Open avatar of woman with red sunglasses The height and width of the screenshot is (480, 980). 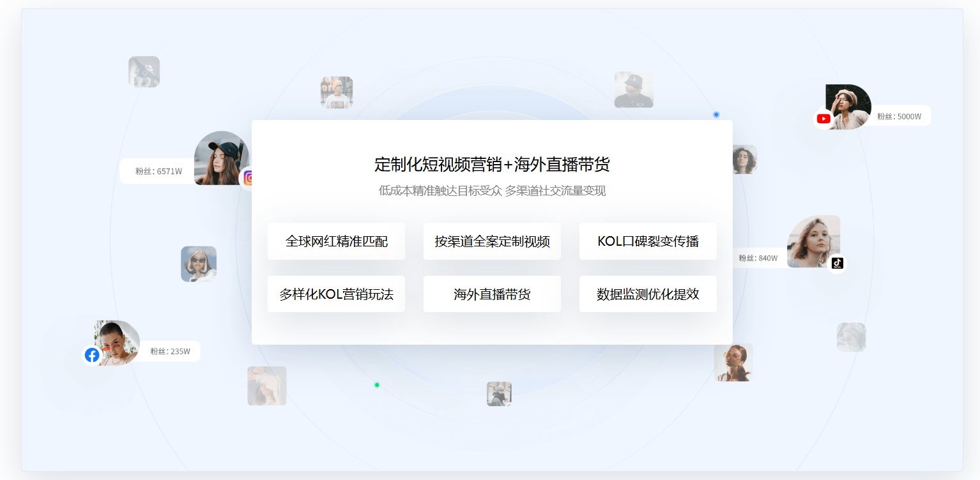click(x=116, y=342)
